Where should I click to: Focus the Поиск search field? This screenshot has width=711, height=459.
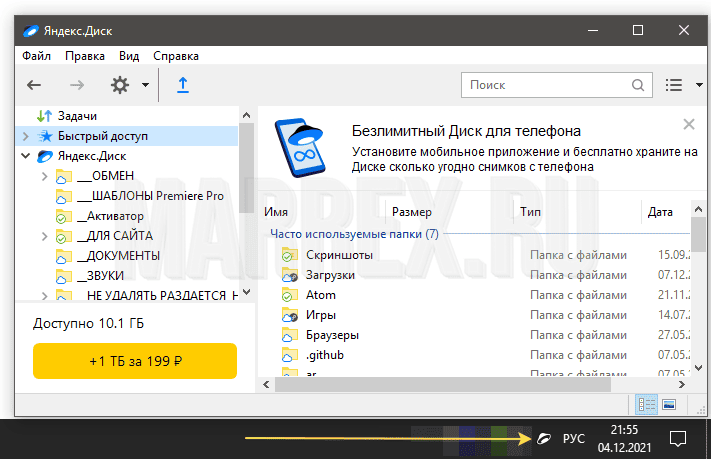pos(556,85)
